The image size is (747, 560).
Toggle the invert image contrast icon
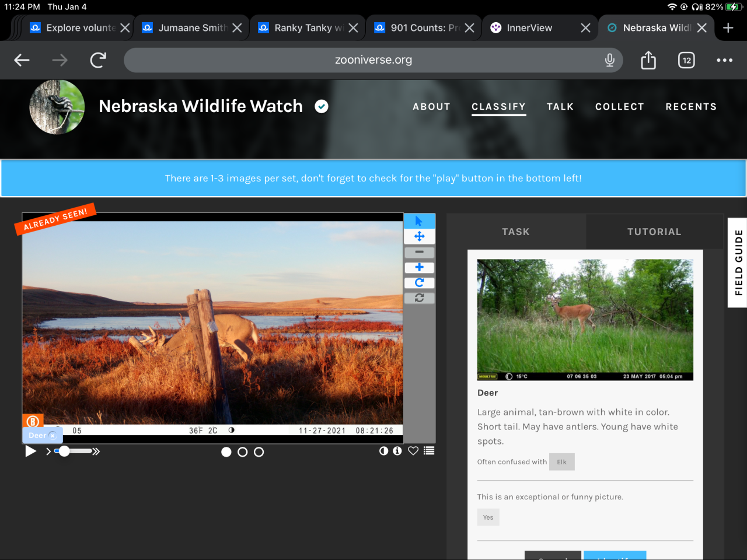[383, 451]
